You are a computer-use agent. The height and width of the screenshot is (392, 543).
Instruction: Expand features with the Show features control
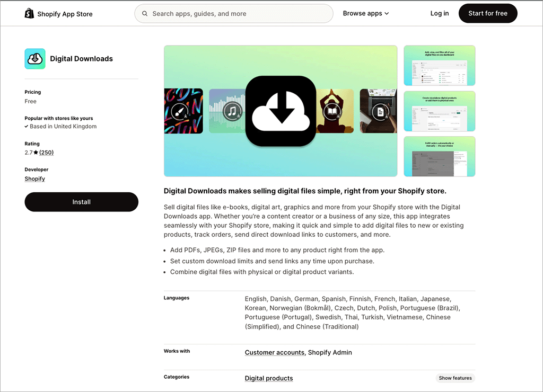click(x=455, y=378)
